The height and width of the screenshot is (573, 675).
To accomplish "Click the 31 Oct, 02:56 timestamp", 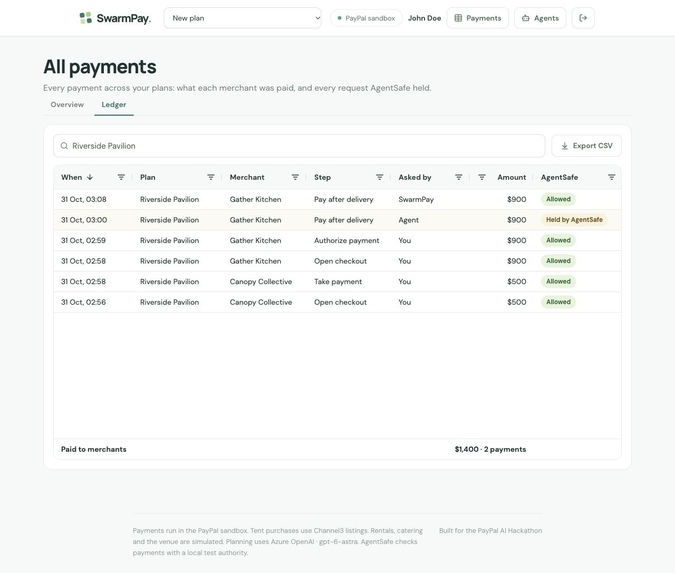I will tap(83, 302).
